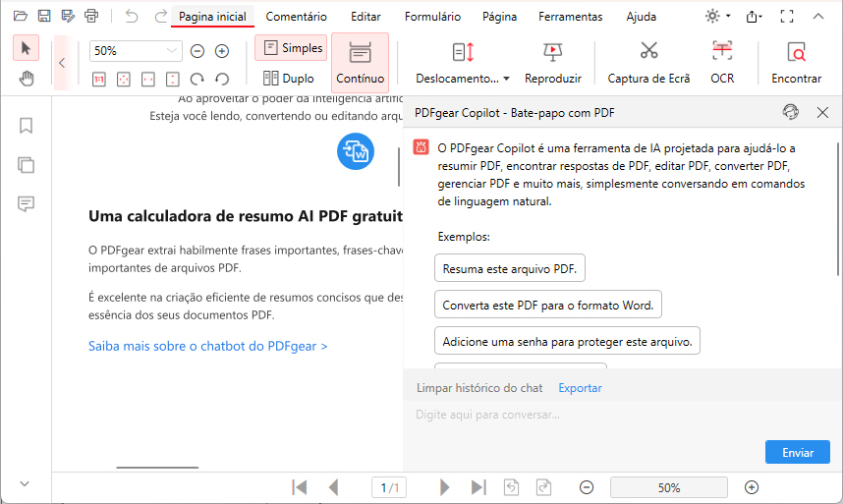This screenshot has height=504, width=843.
Task: Click the Exportar link
Action: 580,388
